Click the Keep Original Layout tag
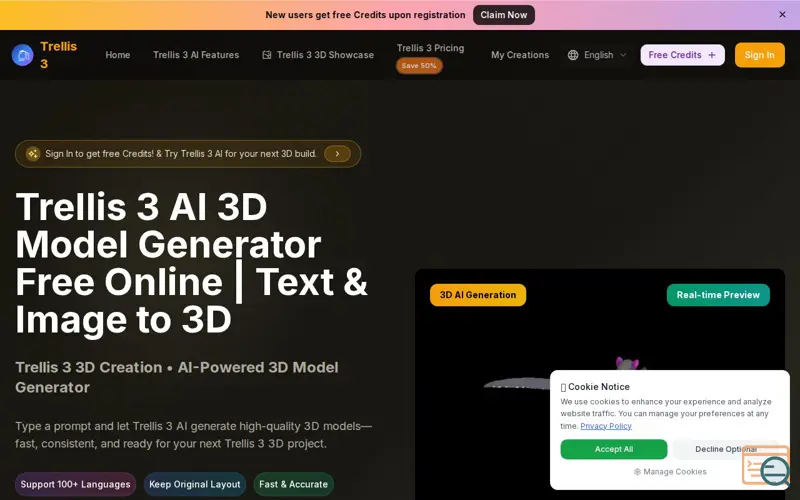Image resolution: width=800 pixels, height=500 pixels. tap(194, 484)
